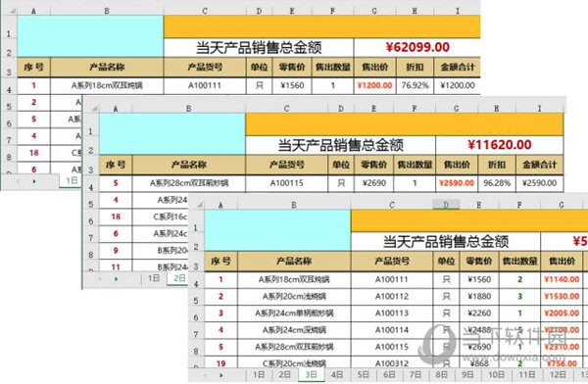This screenshot has width=588, height=384.
Task: Select the active 3日 tab in front window
Action: (x=311, y=374)
